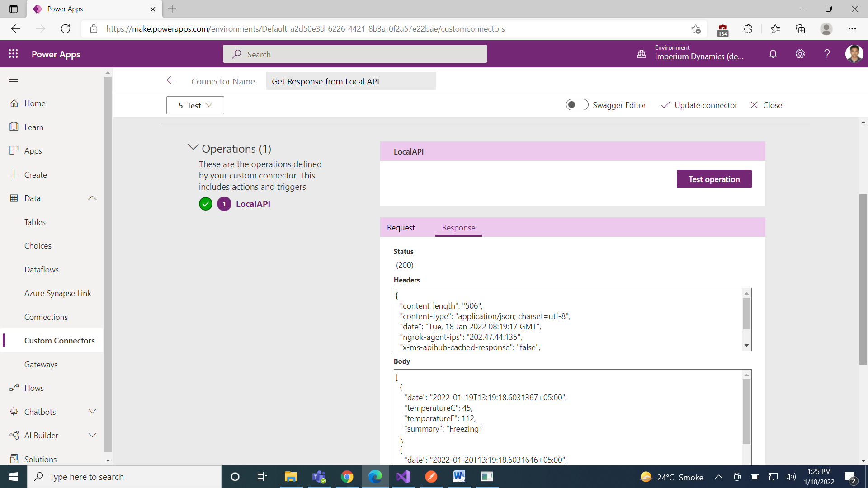Click the Test operation button
The width and height of the screenshot is (868, 488).
click(x=714, y=179)
